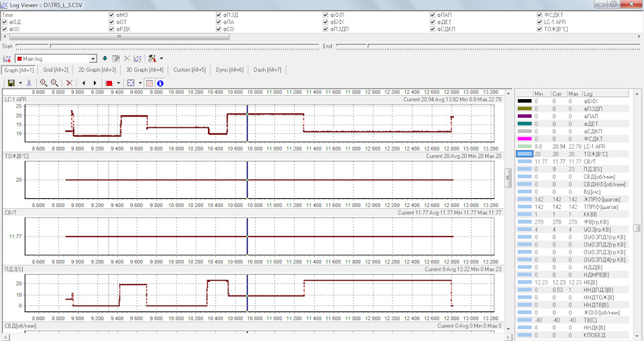644x341 pixels.
Task: Toggle the фОД channel checkbox
Action: coord(5,21)
